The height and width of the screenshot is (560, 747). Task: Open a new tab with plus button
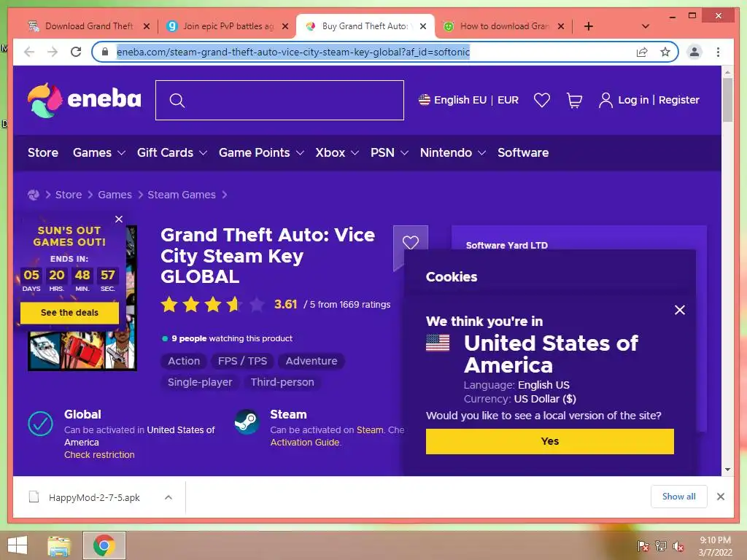[589, 26]
